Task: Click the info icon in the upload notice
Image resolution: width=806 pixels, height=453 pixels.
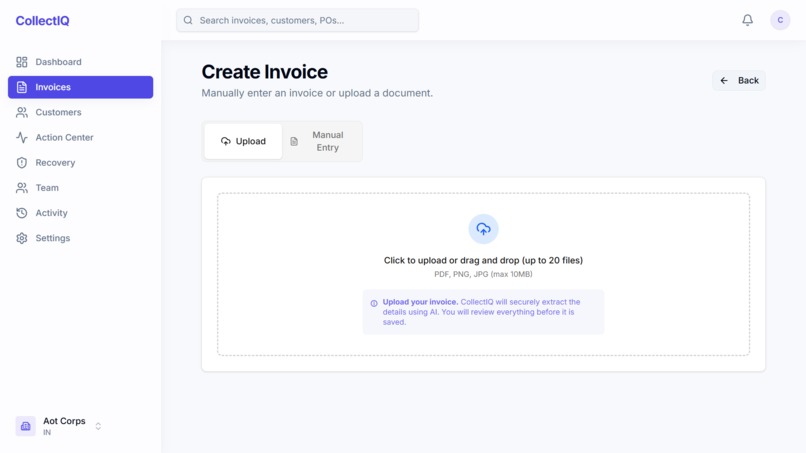Action: (374, 303)
